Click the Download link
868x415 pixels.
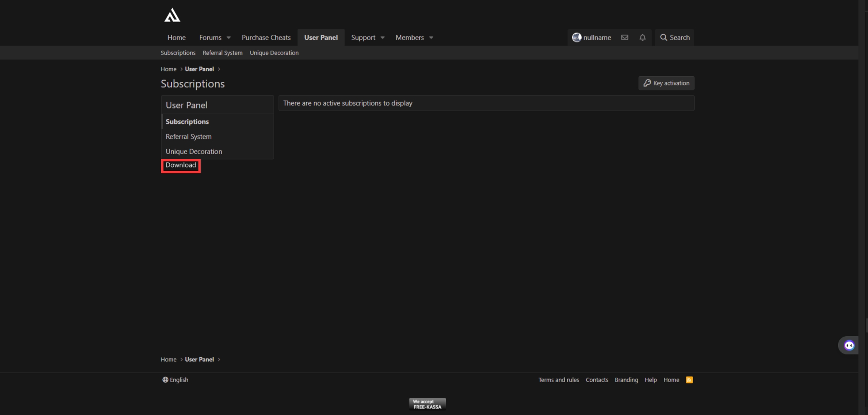tap(180, 165)
